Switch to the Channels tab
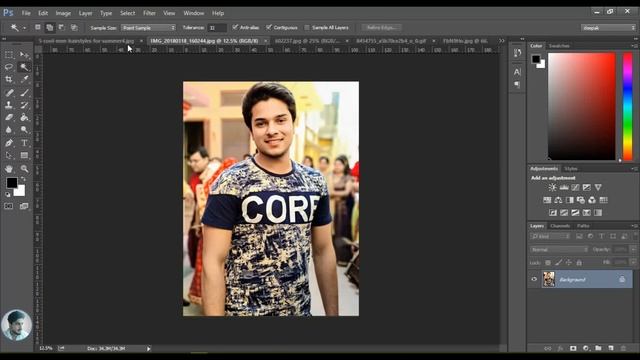640x360 pixels. [x=560, y=226]
